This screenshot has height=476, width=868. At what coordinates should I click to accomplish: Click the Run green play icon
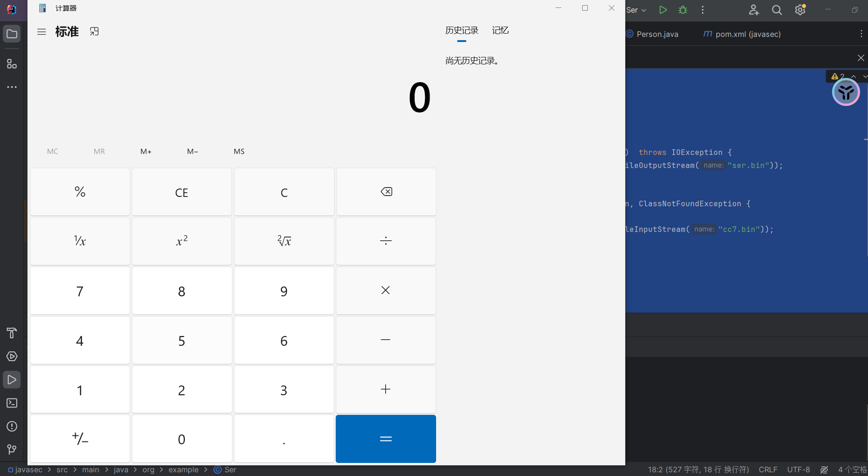(663, 10)
